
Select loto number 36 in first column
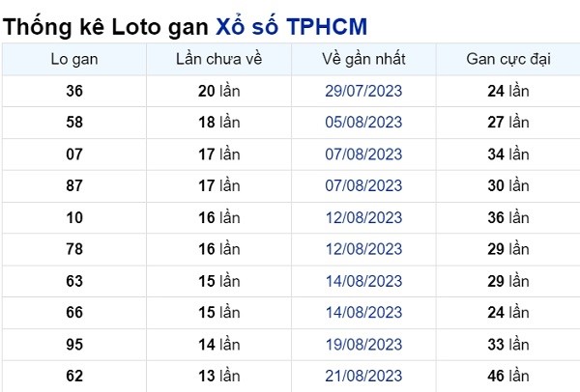(x=74, y=92)
